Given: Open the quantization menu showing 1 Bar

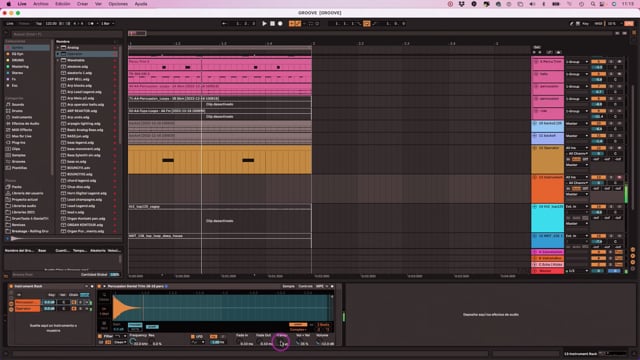Looking at the screenshot, I should (x=107, y=24).
